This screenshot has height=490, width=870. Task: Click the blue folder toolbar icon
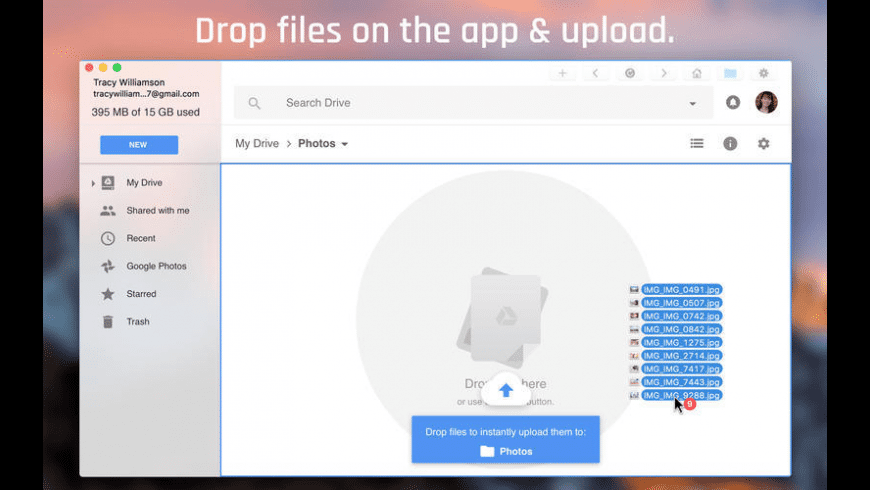point(730,73)
